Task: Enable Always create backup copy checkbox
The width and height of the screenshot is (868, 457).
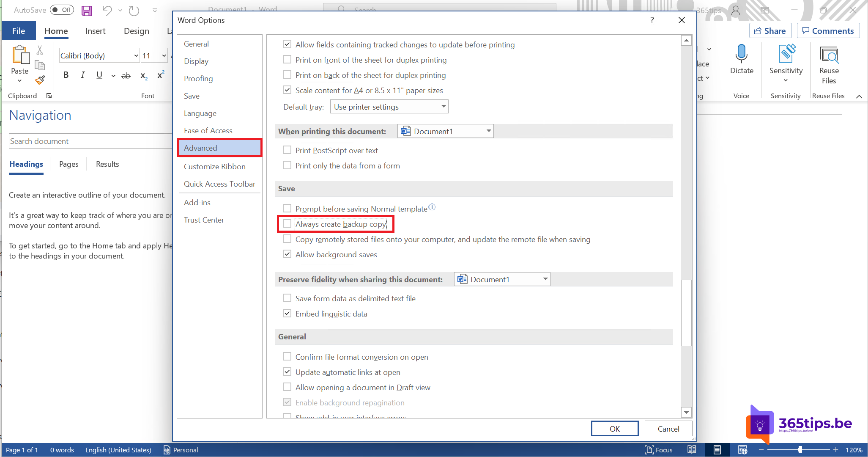Action: pyautogui.click(x=287, y=224)
